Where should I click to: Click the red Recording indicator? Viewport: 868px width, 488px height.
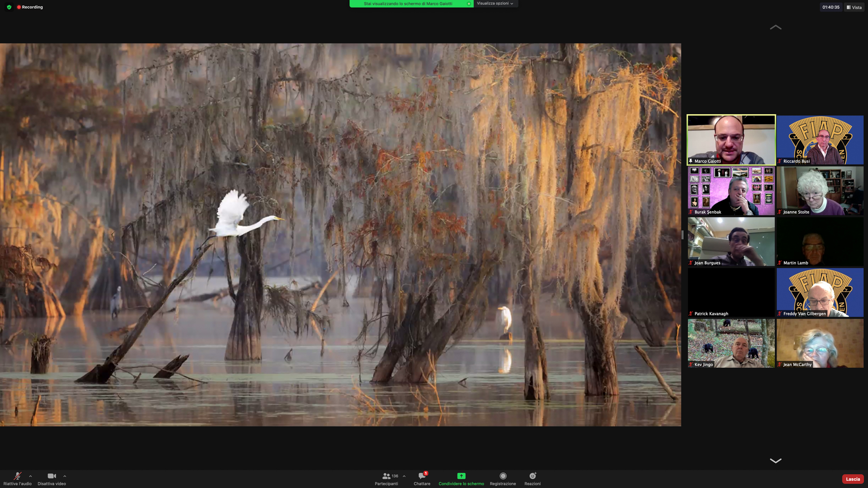(x=19, y=7)
